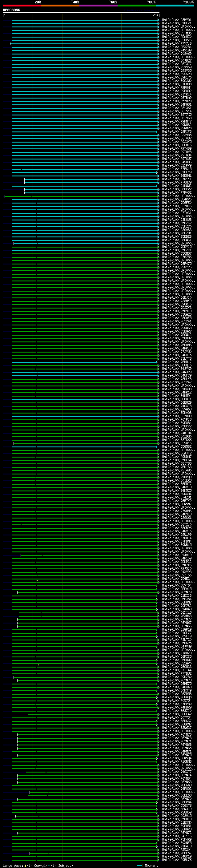Open UniRef100_Q0JDZ7
Screen dimensions: 197x868
(x=177, y=60)
